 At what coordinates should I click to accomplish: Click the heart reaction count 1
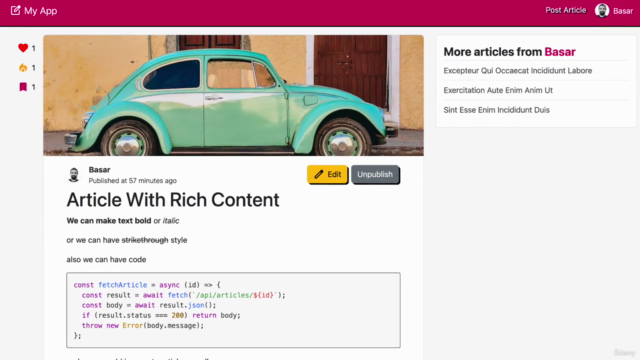33,48
